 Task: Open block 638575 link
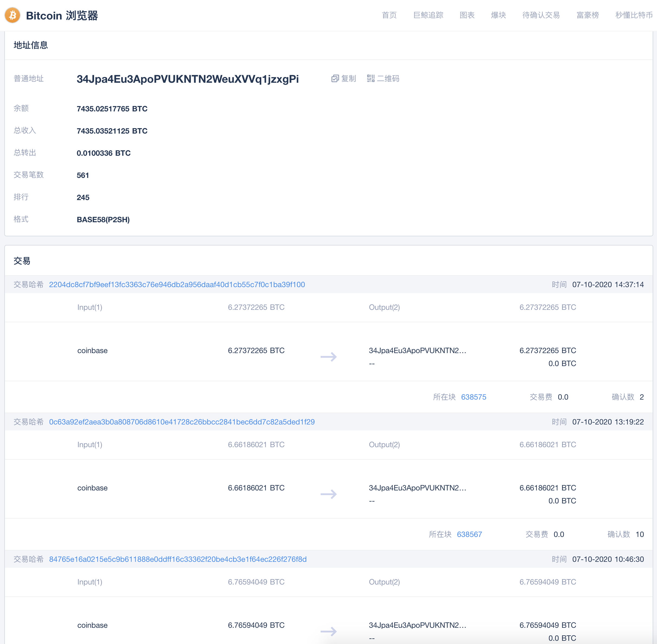474,397
